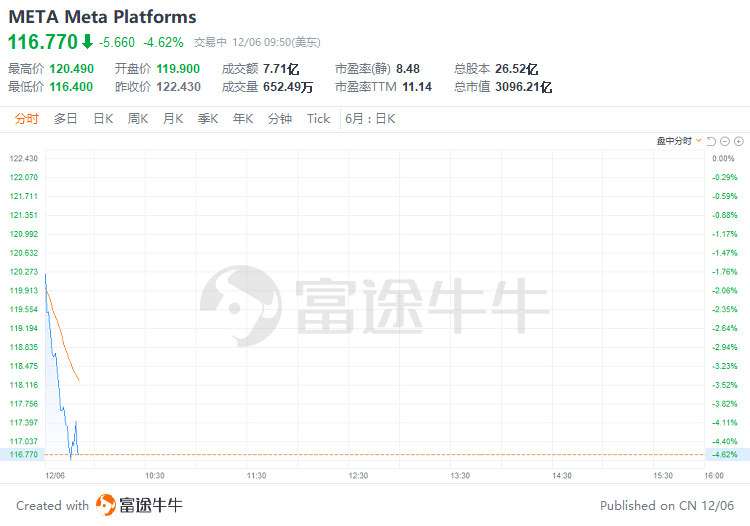This screenshot has height=526, width=750.
Task: Select the 6月：日K tab
Action: (x=370, y=119)
